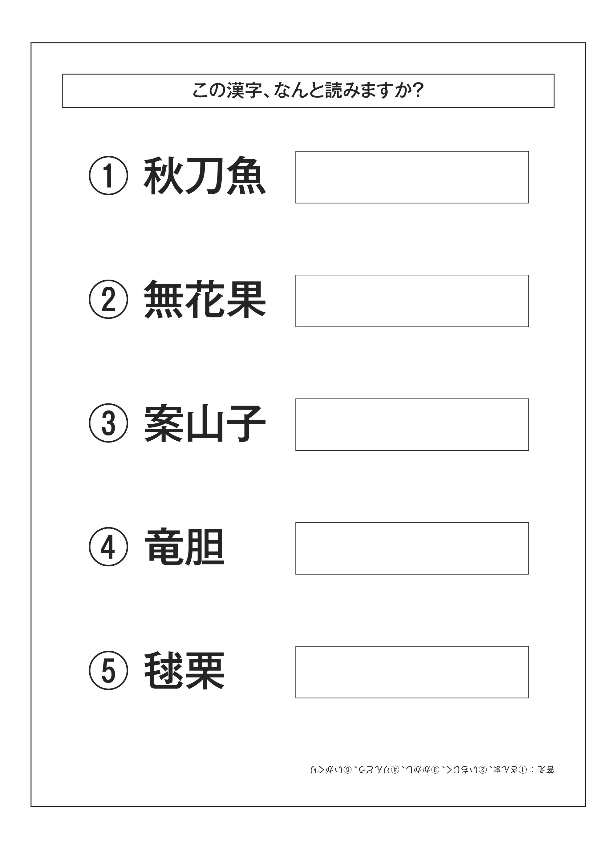Select the circled number 4 marker

pyautogui.click(x=109, y=547)
